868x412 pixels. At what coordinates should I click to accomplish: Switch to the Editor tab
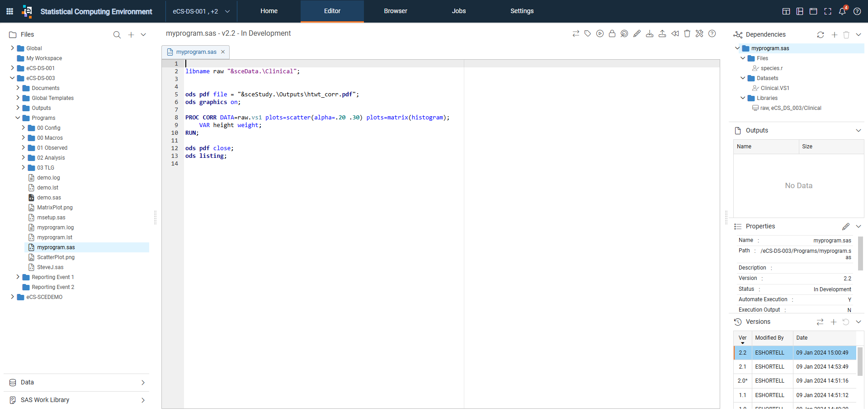click(x=332, y=11)
